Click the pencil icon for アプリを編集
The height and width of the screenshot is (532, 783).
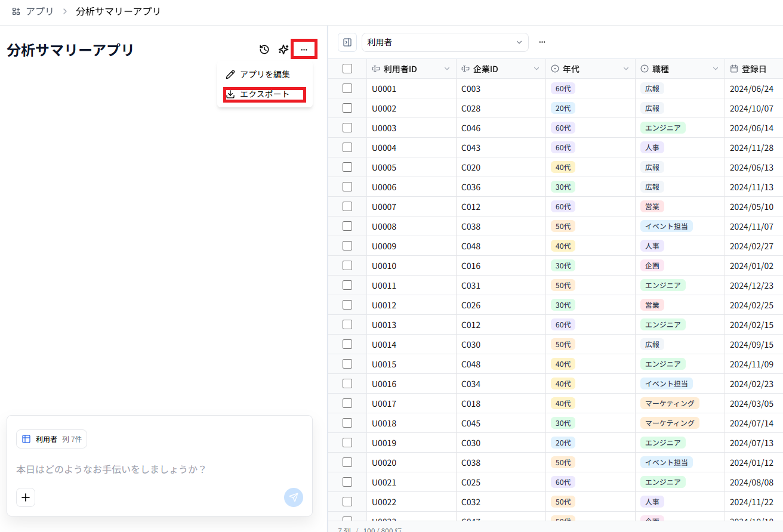pyautogui.click(x=230, y=75)
